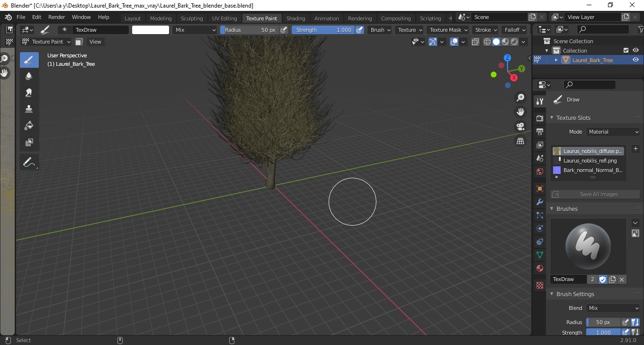Open the Material properties tab

pos(539,268)
